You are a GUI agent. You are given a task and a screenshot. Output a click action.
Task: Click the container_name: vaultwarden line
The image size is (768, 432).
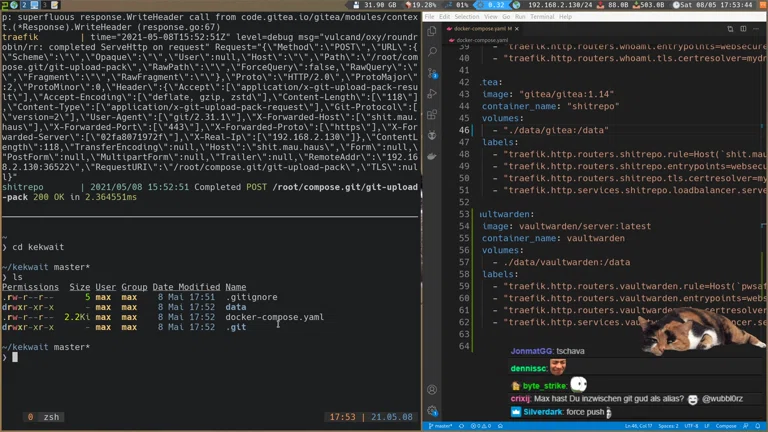coord(553,239)
